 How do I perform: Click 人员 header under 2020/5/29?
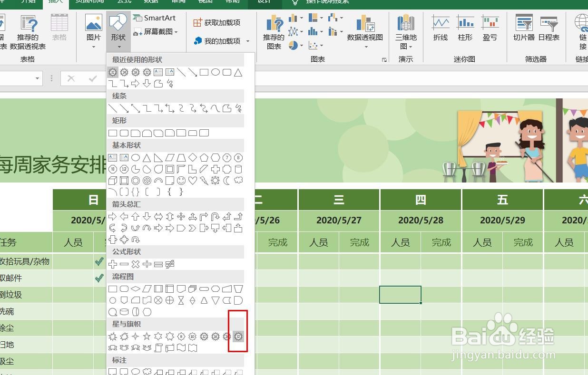[x=482, y=242]
